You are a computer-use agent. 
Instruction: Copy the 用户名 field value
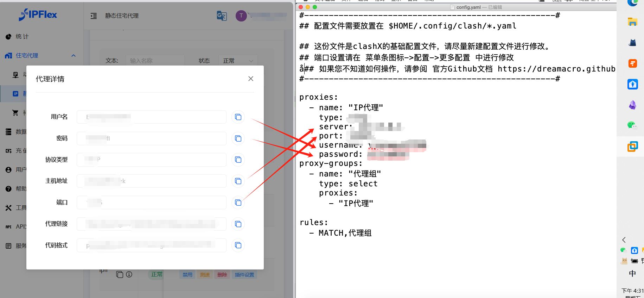click(238, 117)
